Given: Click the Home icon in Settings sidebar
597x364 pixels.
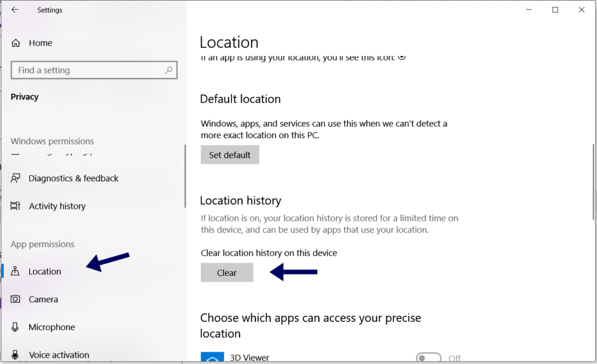Looking at the screenshot, I should pyautogui.click(x=15, y=43).
